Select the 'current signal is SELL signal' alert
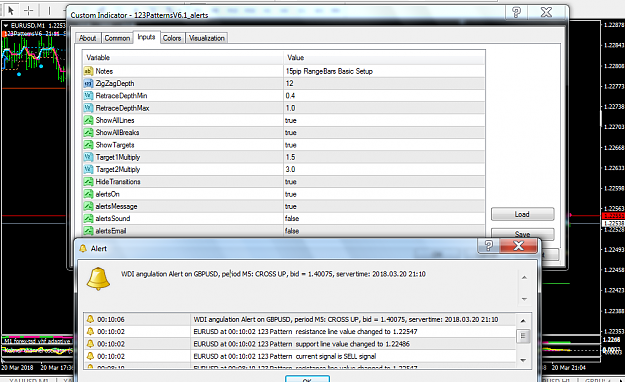 300,356
